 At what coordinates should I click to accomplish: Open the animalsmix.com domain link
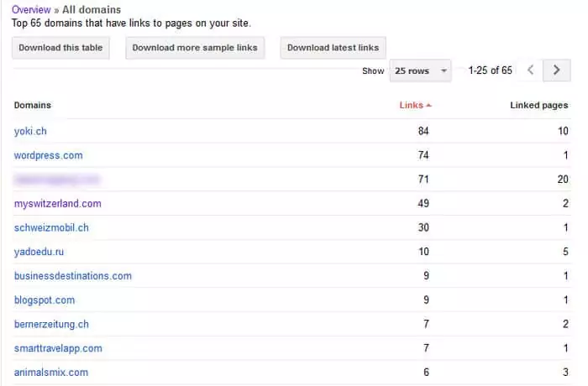(x=51, y=373)
